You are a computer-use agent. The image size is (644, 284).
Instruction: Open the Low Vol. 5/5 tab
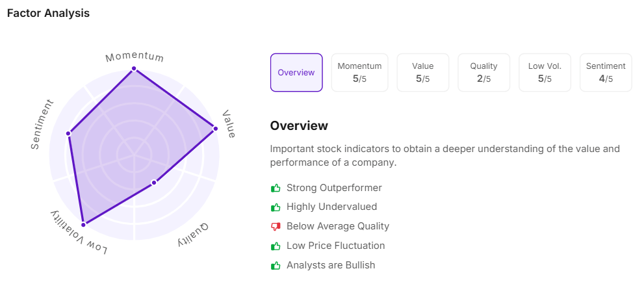545,73
